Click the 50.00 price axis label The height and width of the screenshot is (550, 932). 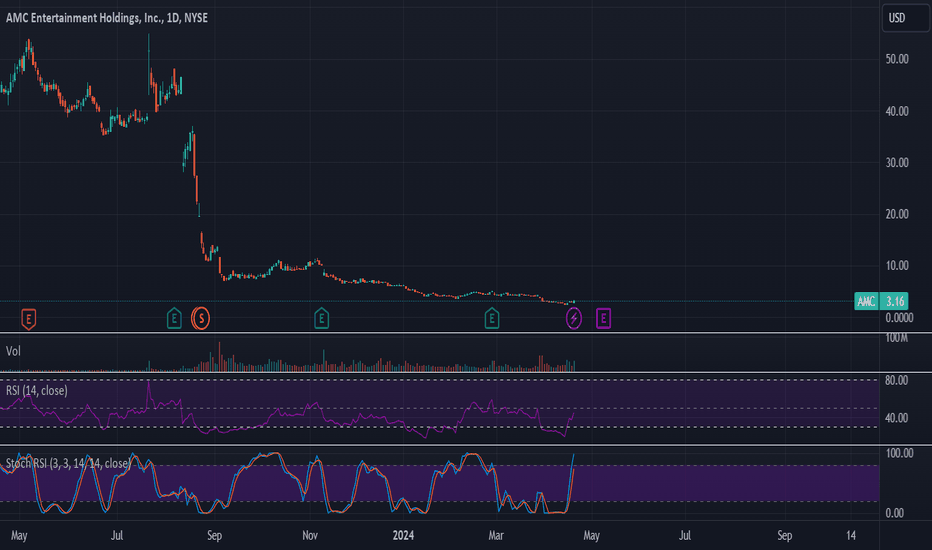(x=897, y=59)
